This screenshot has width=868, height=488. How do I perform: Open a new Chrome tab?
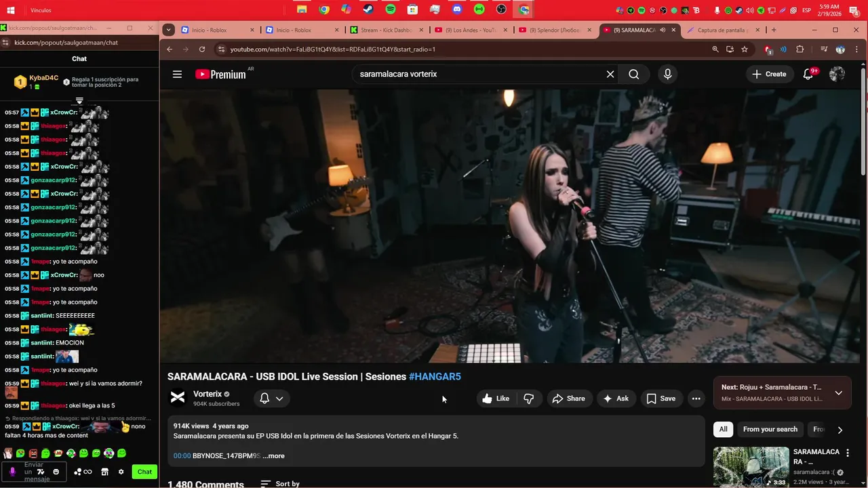[774, 30]
